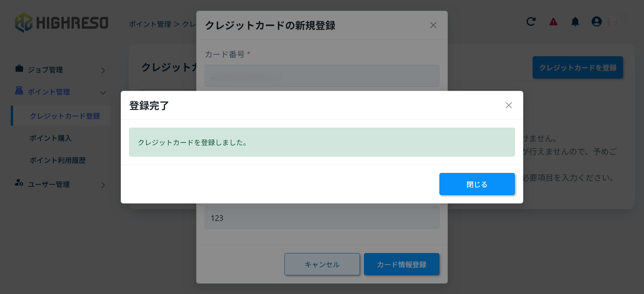Open the notifications bell
Screen dimensions: 644x294
coord(575,22)
